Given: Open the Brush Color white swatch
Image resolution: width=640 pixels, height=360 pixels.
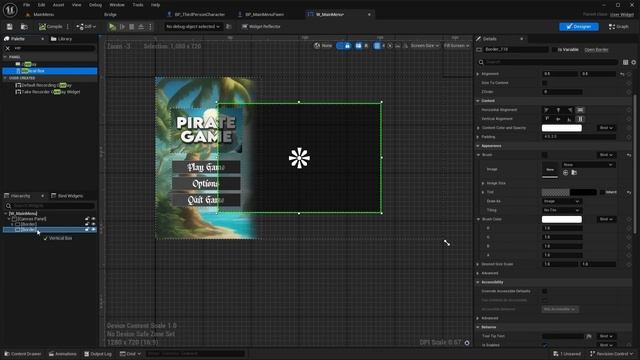Looking at the screenshot, I should pyautogui.click(x=562, y=219).
